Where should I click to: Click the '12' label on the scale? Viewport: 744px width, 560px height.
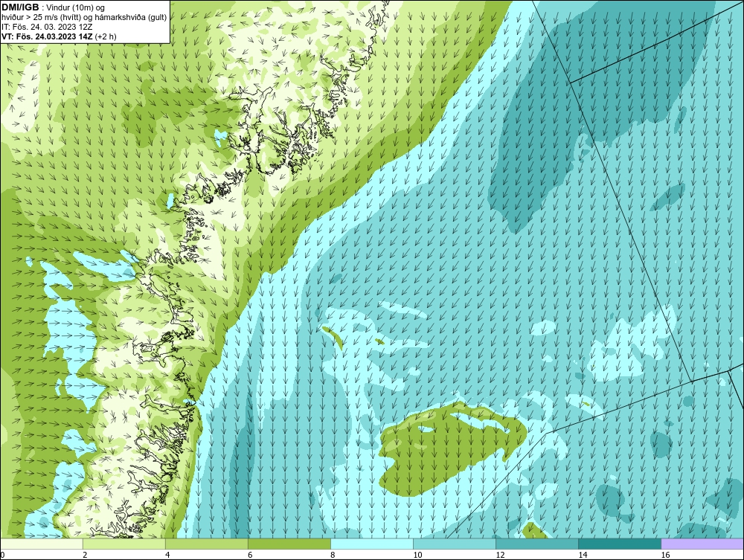(x=500, y=555)
